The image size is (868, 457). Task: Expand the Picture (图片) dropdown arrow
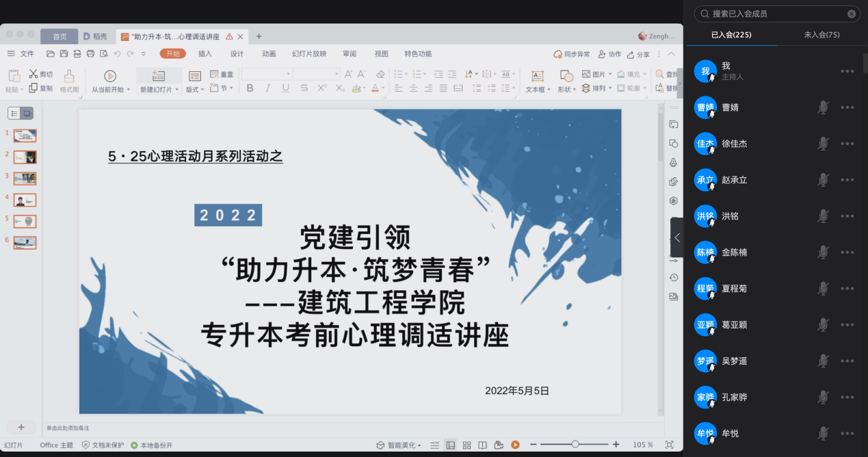pos(609,75)
